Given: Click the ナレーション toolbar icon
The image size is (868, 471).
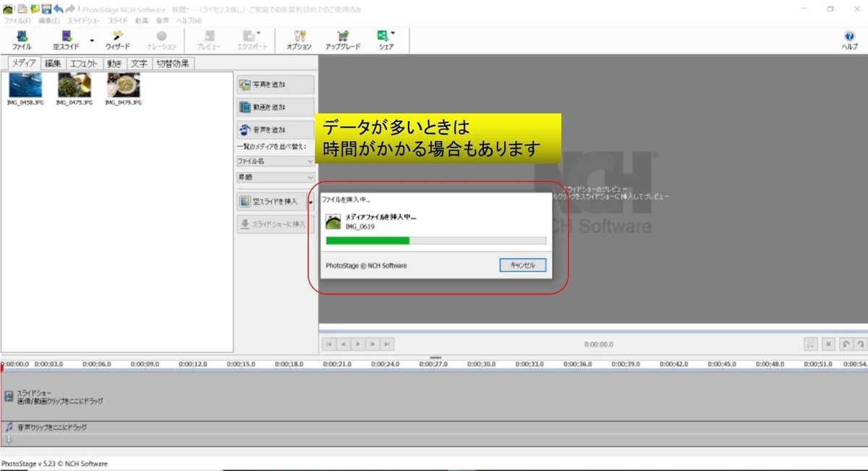Looking at the screenshot, I should (161, 41).
